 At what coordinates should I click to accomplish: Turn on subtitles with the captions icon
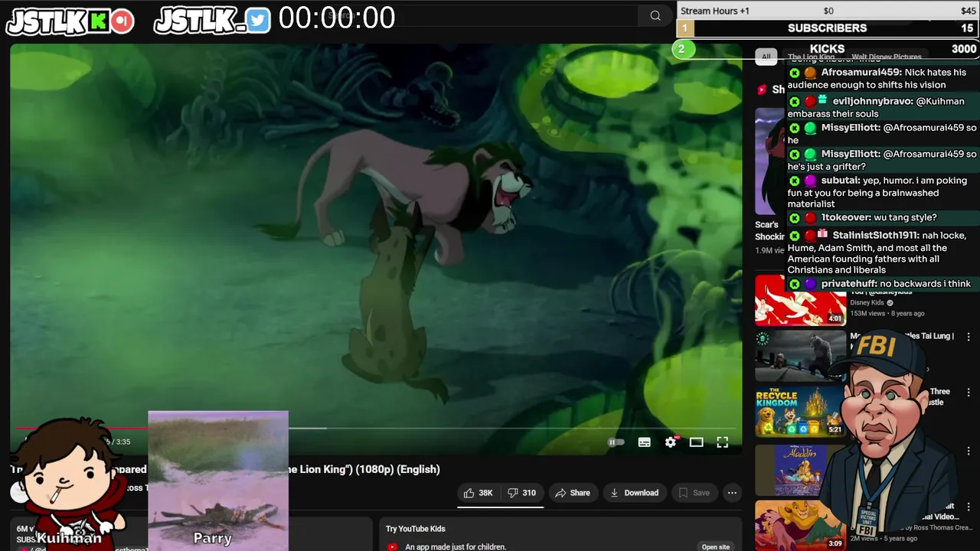coord(645,442)
